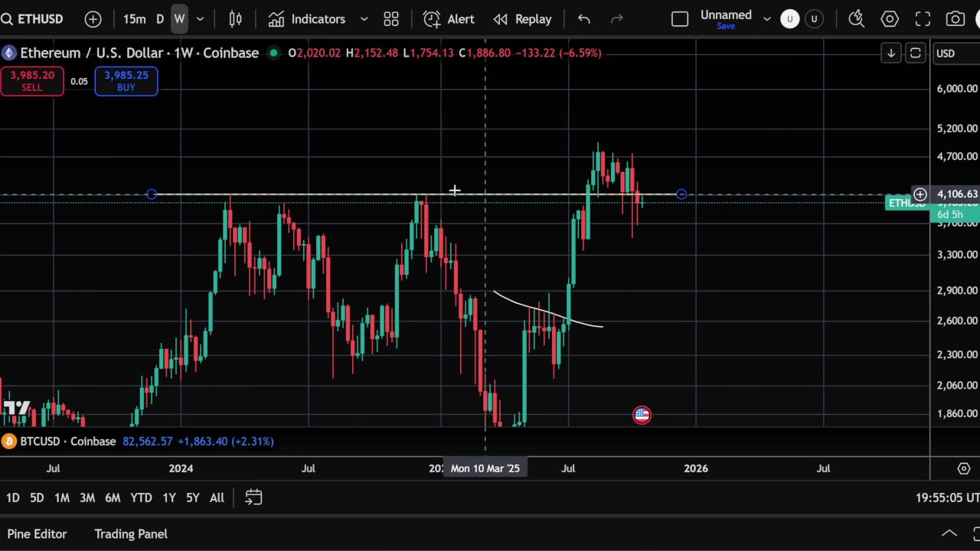The height and width of the screenshot is (551, 980).
Task: Click the boxed circular-arrows icon by USD
Action: click(915, 53)
